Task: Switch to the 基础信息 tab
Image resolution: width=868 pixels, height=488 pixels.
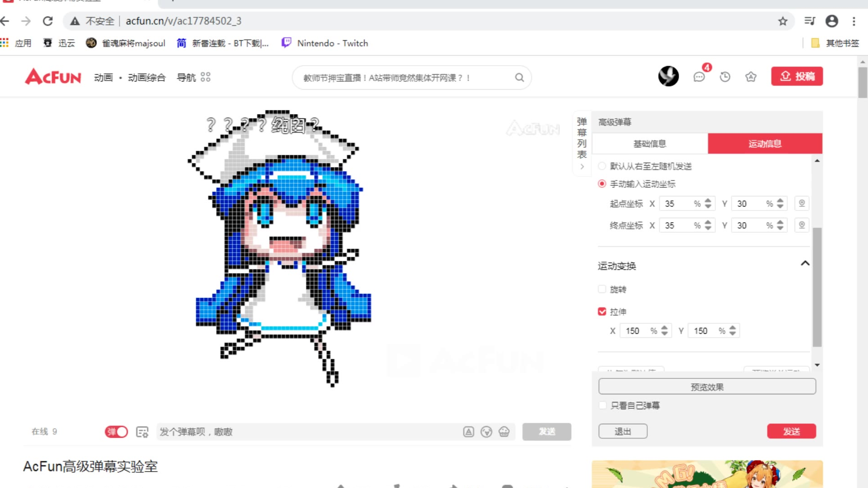Action: pos(649,144)
